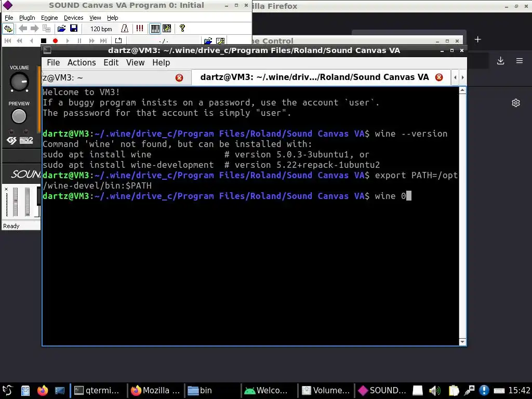Launch Firefox from taskbar quick launch icon
The width and height of the screenshot is (532, 399).
(x=43, y=391)
